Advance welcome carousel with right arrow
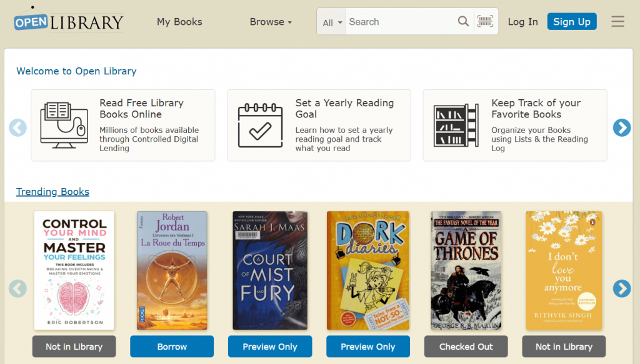Image resolution: width=640 pixels, height=364 pixels. pos(621,127)
